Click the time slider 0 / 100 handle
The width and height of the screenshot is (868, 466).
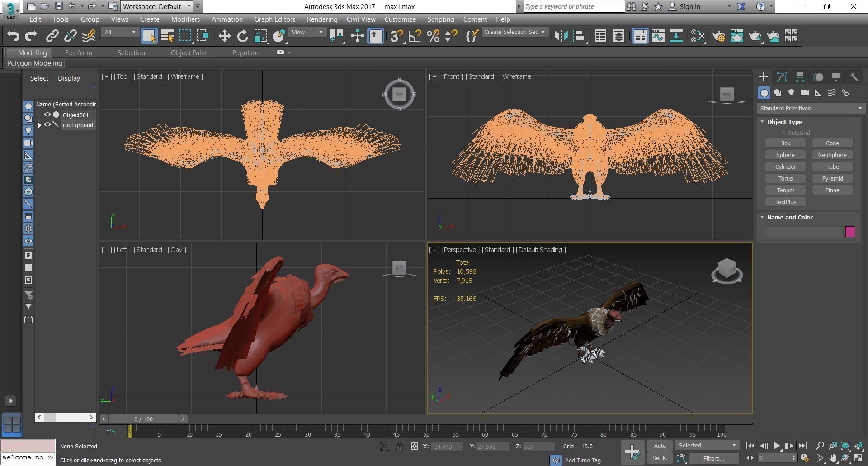[x=143, y=419]
